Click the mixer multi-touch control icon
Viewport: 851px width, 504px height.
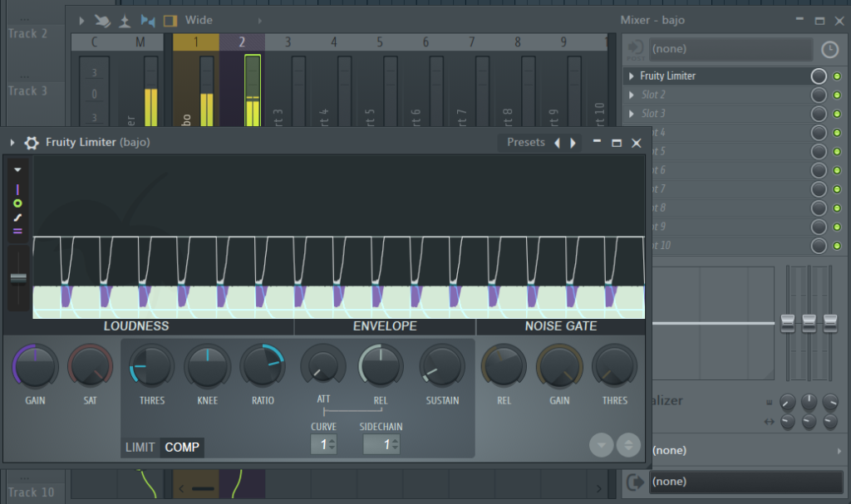click(102, 21)
